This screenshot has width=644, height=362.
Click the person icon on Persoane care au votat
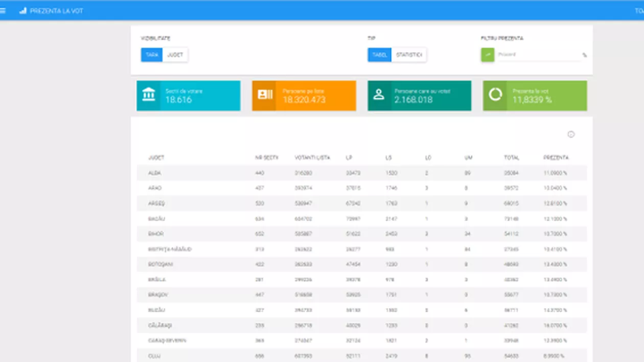[379, 95]
